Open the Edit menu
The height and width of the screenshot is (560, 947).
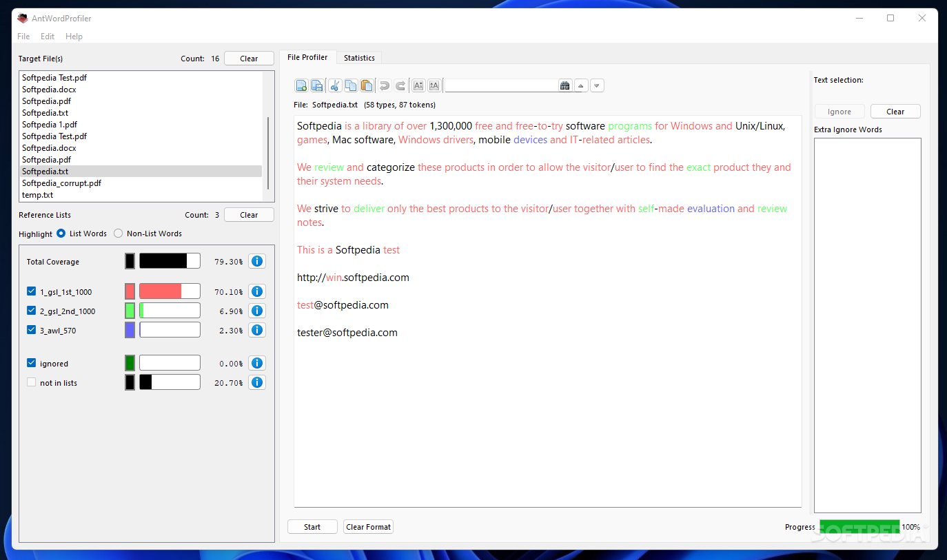click(48, 37)
